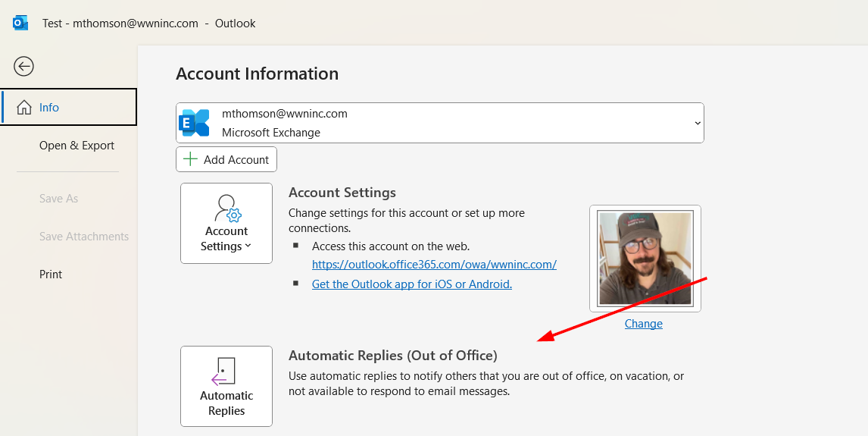The image size is (868, 436).
Task: Click the Account Settings heading text
Action: click(342, 193)
